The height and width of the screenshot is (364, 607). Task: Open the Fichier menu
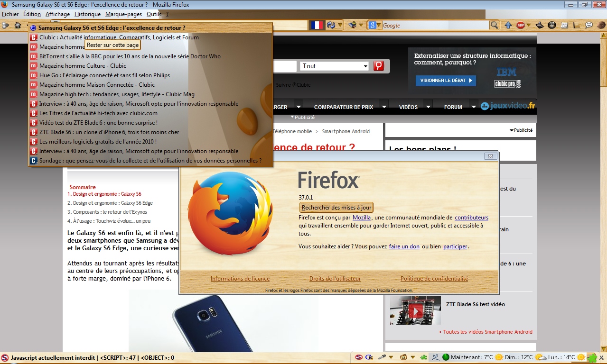(10, 14)
